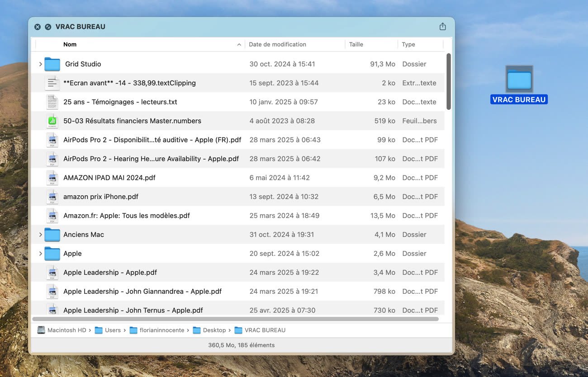The image size is (588, 377).
Task: Click the PDF icon for AMAZON IPAD MAI 2024
Action: tap(52, 178)
